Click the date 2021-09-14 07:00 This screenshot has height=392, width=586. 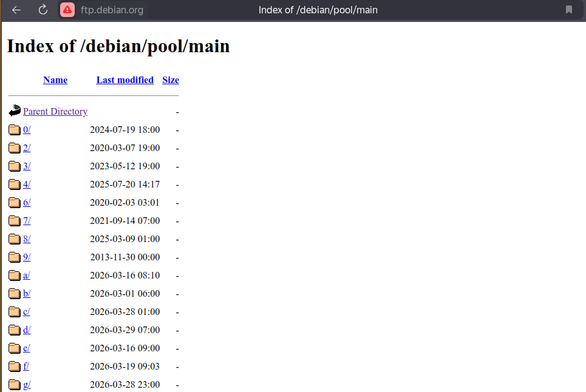point(125,221)
